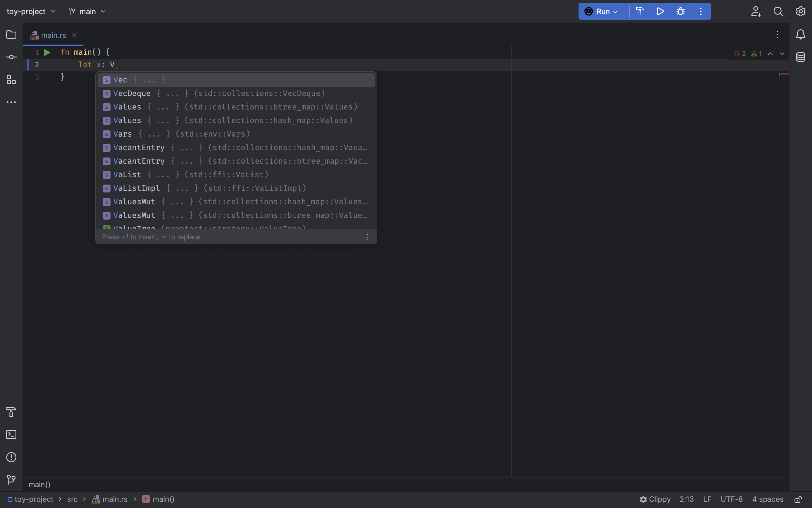The height and width of the screenshot is (508, 812).
Task: Start debugging with the bug icon
Action: [x=680, y=11]
